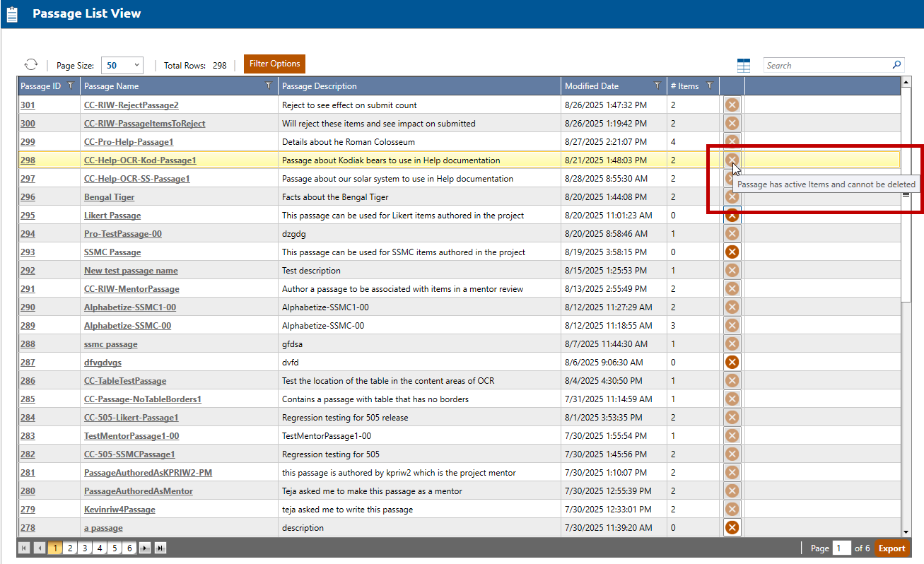Click the magnifier icon in the Search box
This screenshot has width=924, height=564.
point(896,65)
